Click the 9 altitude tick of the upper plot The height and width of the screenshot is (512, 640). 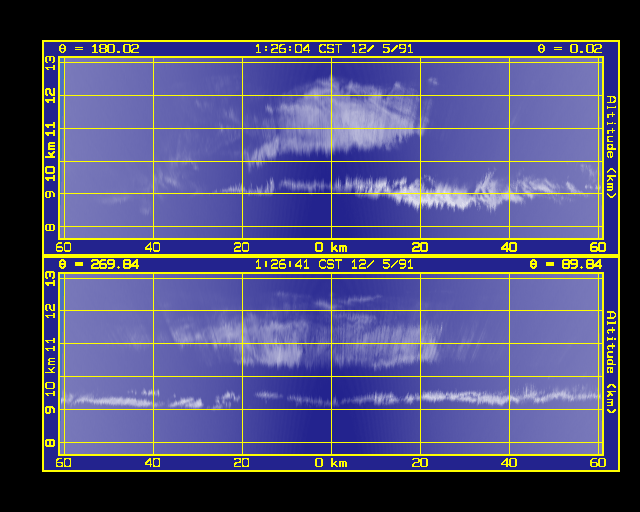coord(50,194)
